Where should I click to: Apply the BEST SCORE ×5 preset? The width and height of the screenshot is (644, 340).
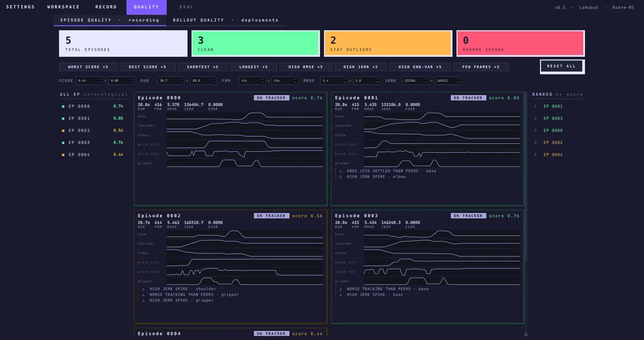147,67
